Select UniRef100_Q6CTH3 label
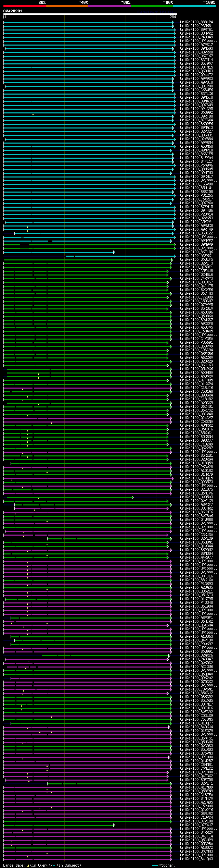Image resolution: width=219 pixels, height=868 pixels. (x=196, y=293)
